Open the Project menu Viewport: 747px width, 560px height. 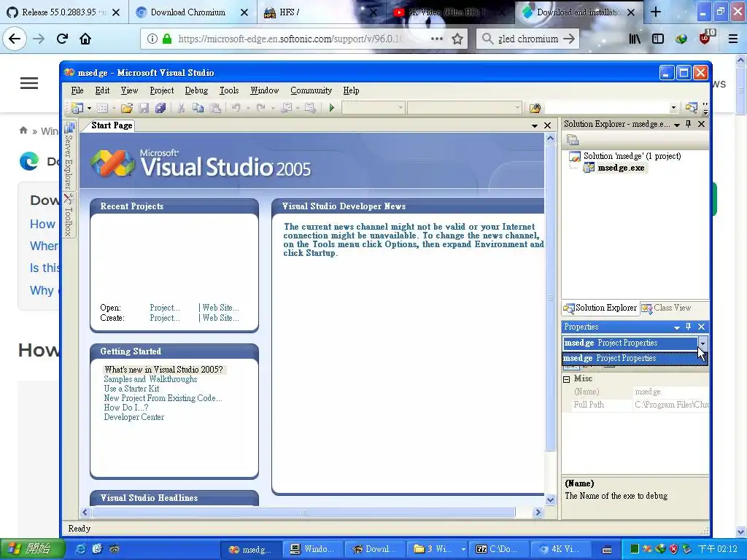click(161, 90)
